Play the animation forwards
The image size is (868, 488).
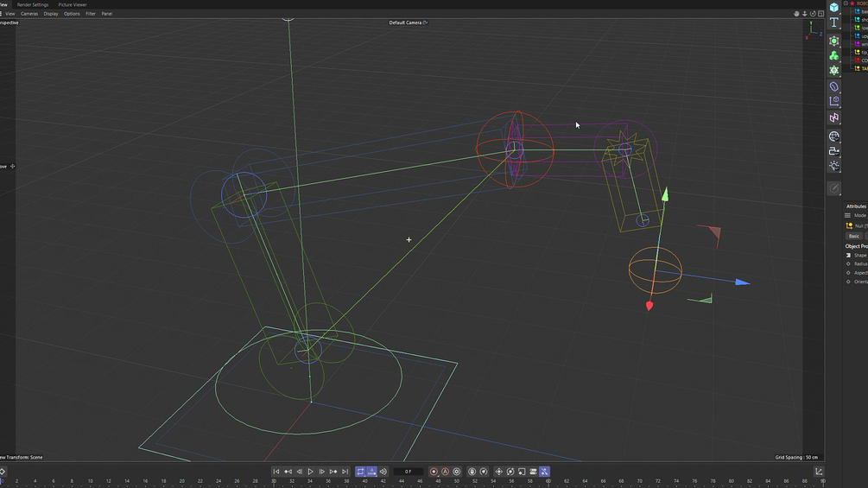311,472
